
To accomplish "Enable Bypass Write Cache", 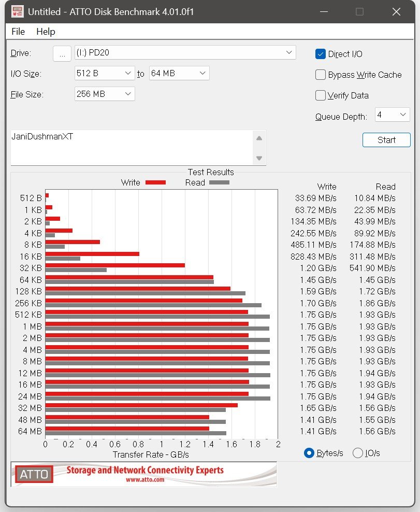I will (x=321, y=75).
